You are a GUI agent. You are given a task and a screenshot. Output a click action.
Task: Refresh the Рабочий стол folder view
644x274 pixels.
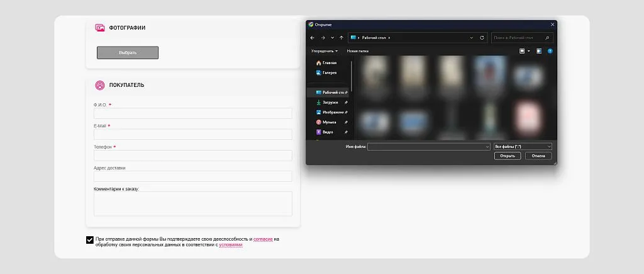482,38
